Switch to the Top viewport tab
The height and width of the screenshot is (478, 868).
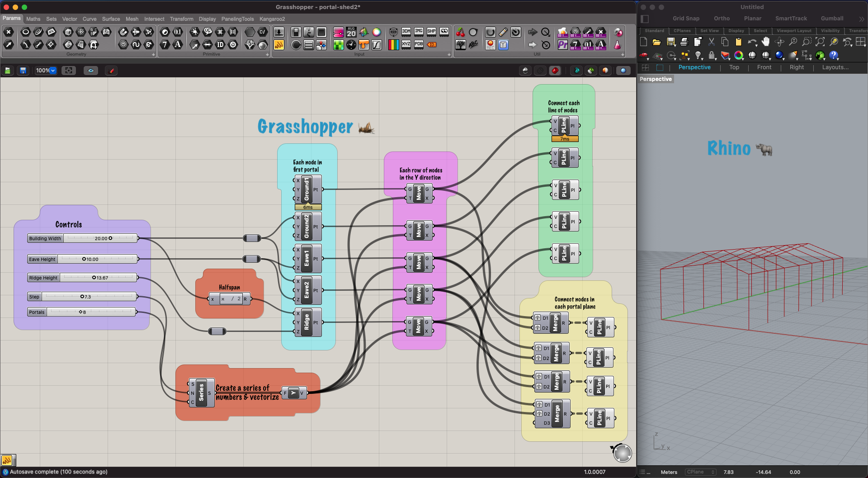(x=734, y=67)
